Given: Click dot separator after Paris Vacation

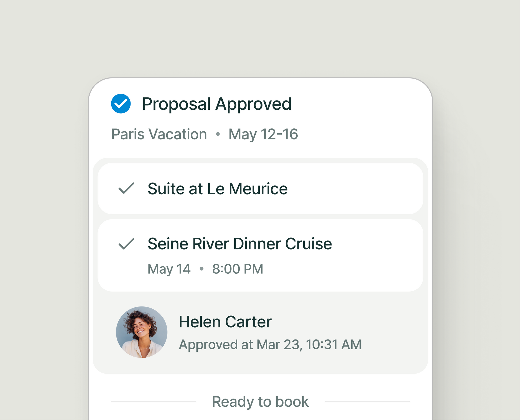Looking at the screenshot, I should [218, 134].
